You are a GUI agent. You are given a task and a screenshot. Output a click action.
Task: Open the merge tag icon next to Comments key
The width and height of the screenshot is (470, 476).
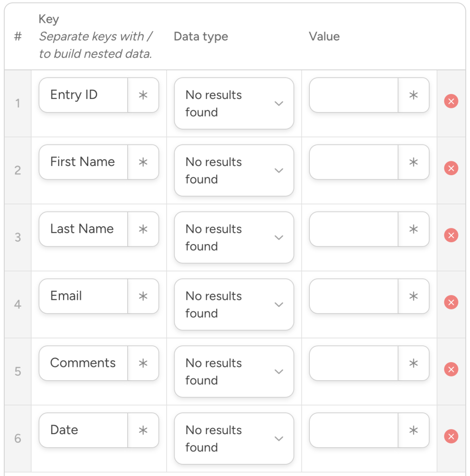(x=143, y=363)
